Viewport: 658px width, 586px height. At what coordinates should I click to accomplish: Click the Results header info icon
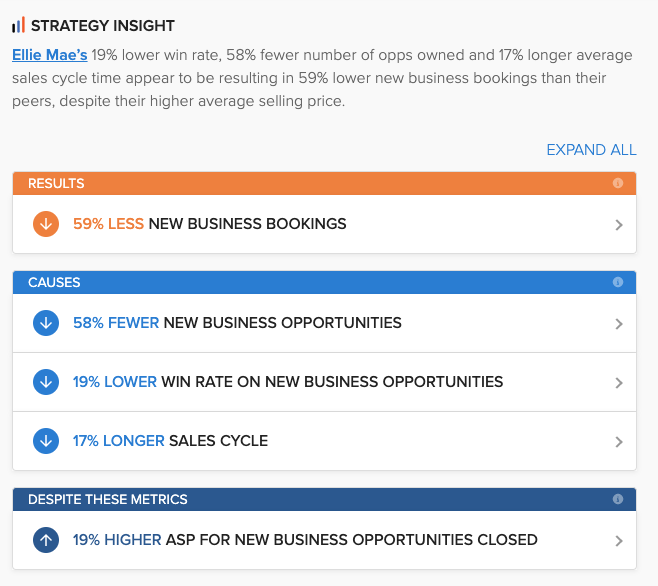(617, 183)
